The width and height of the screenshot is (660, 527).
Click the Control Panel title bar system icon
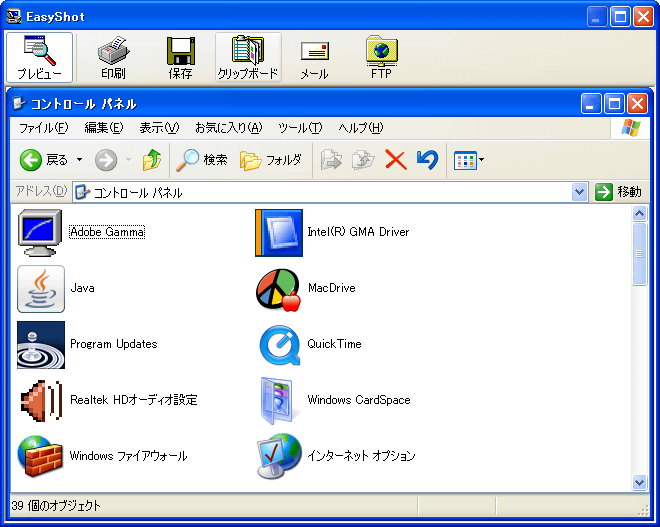(x=19, y=103)
